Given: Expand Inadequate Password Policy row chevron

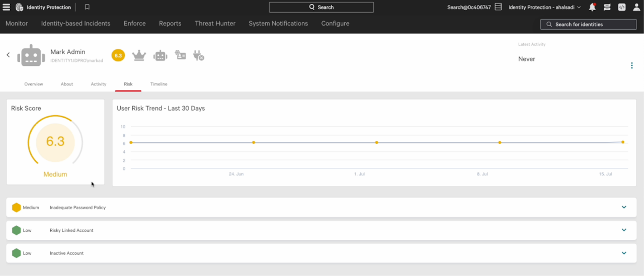Looking at the screenshot, I should (x=624, y=207).
